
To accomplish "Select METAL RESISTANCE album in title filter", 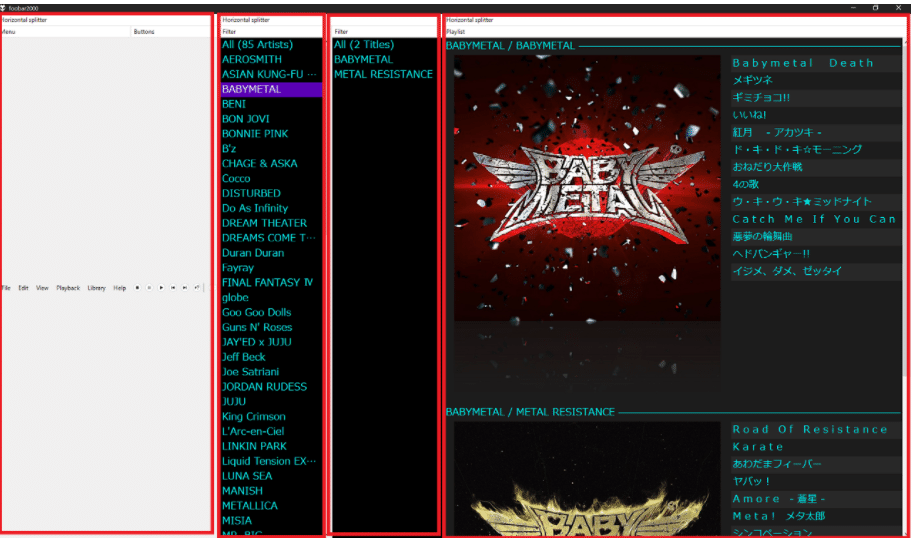I will click(x=384, y=74).
